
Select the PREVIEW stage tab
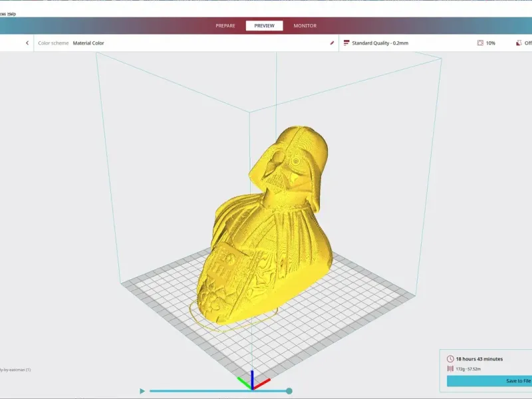coord(264,26)
